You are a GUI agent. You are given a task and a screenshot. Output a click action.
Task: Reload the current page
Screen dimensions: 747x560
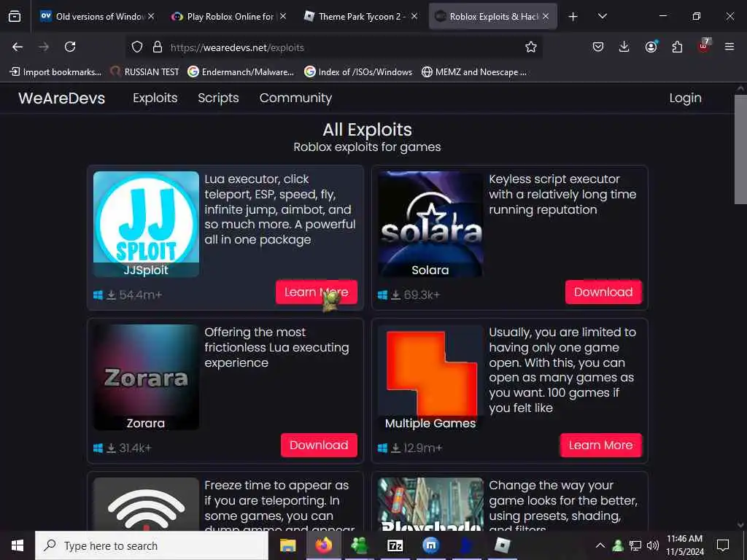[70, 47]
